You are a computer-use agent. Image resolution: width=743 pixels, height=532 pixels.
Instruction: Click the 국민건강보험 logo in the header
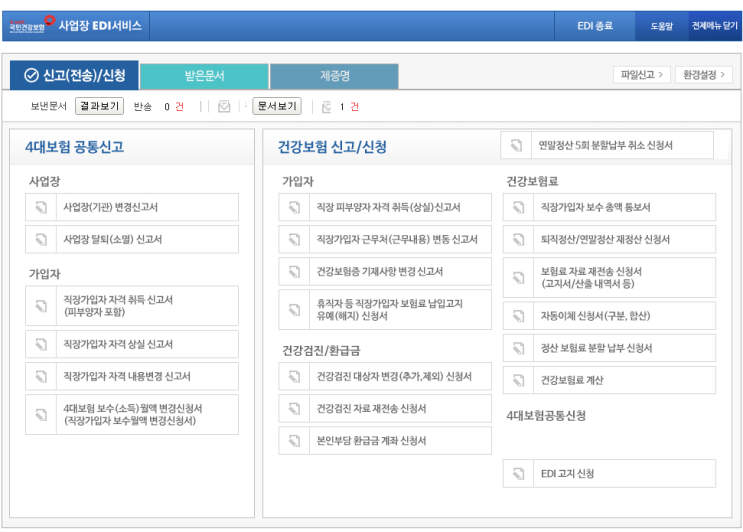tap(32, 25)
